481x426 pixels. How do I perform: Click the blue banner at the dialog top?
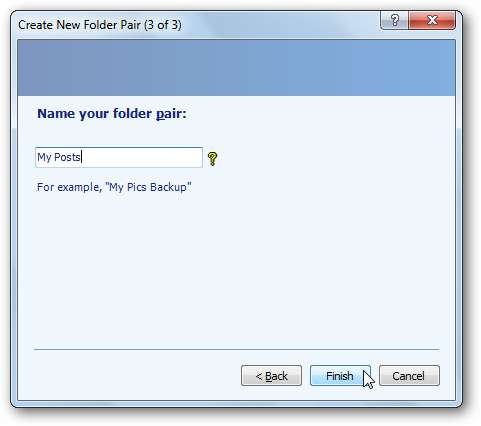236,68
